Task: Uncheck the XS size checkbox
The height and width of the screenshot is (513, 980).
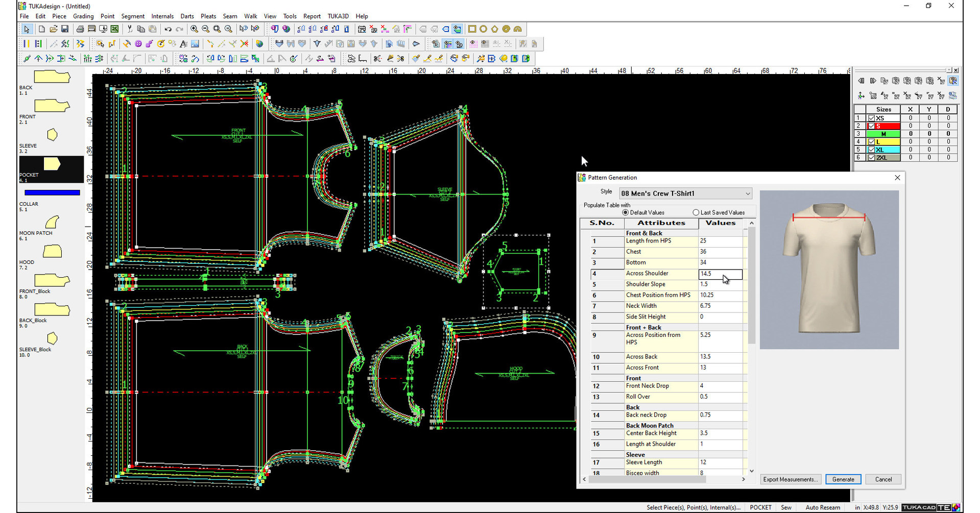Action: (x=871, y=118)
